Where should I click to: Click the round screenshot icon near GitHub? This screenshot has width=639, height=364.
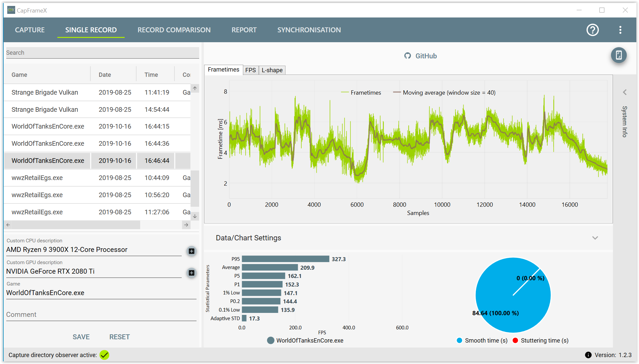click(x=619, y=55)
